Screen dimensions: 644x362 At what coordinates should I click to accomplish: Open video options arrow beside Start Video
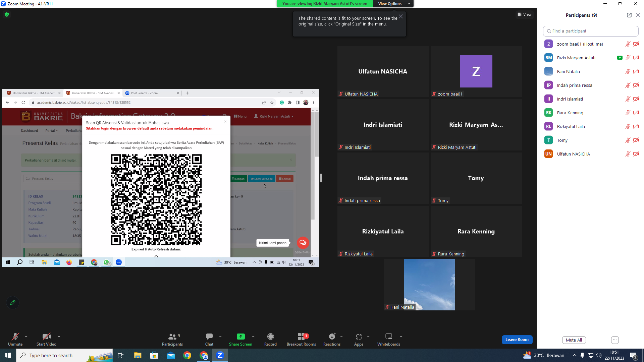pyautogui.click(x=59, y=337)
